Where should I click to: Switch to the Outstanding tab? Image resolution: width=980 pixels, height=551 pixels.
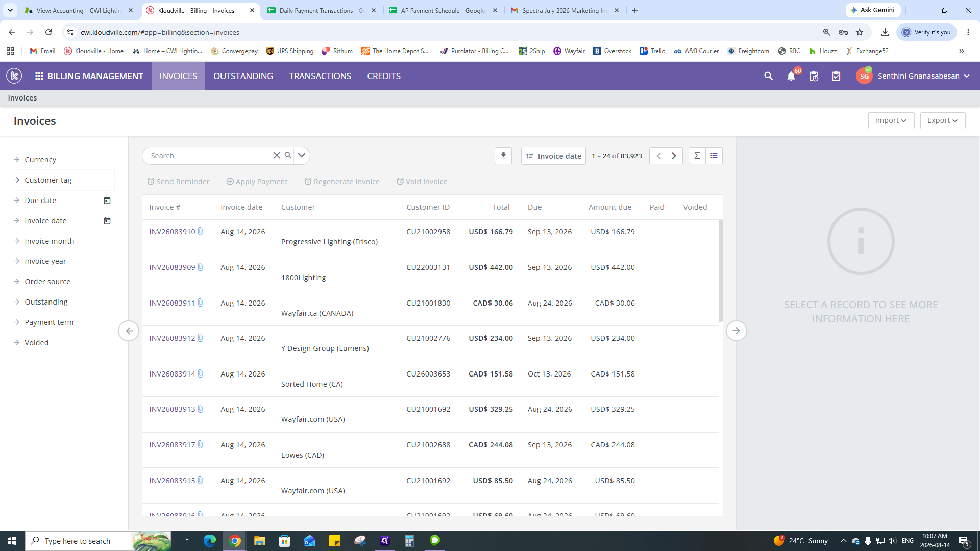(x=243, y=76)
